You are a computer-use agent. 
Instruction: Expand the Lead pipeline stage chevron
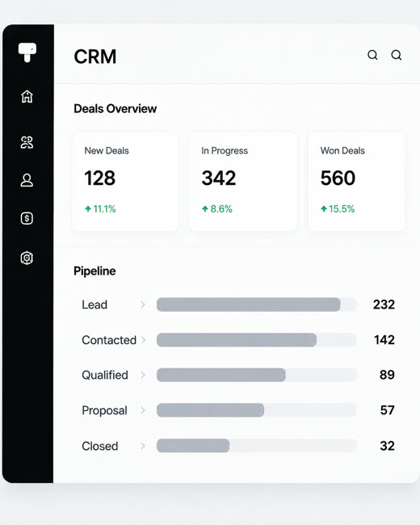tap(143, 304)
